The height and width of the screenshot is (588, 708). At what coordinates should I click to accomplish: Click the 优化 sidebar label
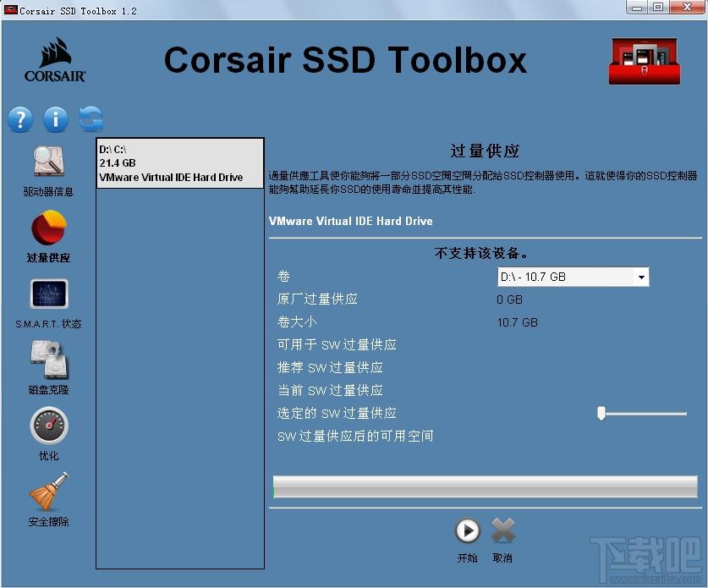pyautogui.click(x=49, y=456)
